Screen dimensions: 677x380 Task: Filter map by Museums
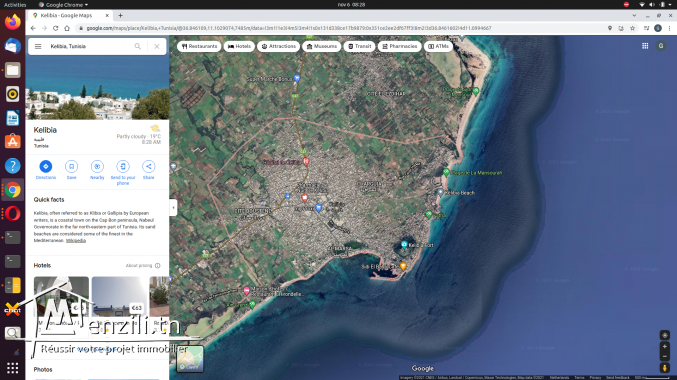point(322,46)
